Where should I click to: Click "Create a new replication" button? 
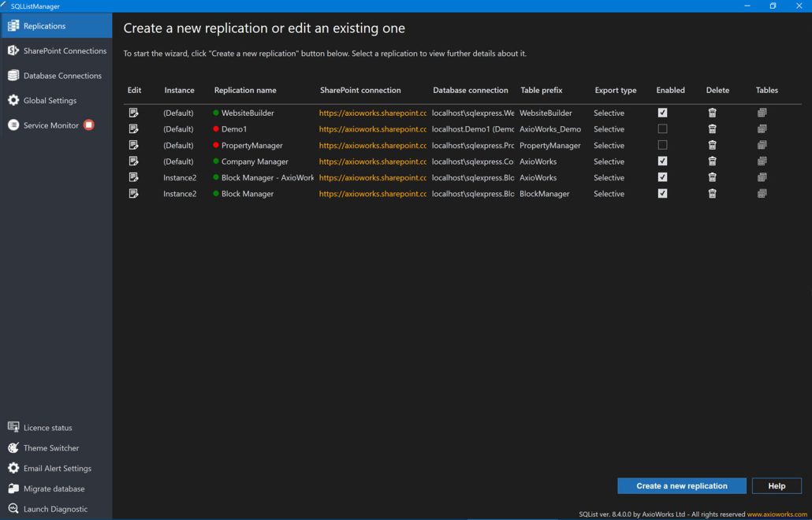[x=681, y=486]
